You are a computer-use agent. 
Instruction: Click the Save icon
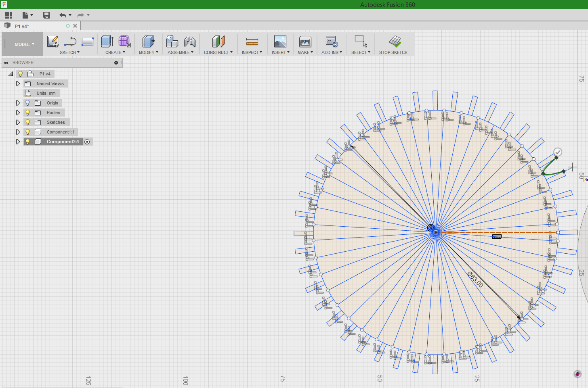(46, 15)
